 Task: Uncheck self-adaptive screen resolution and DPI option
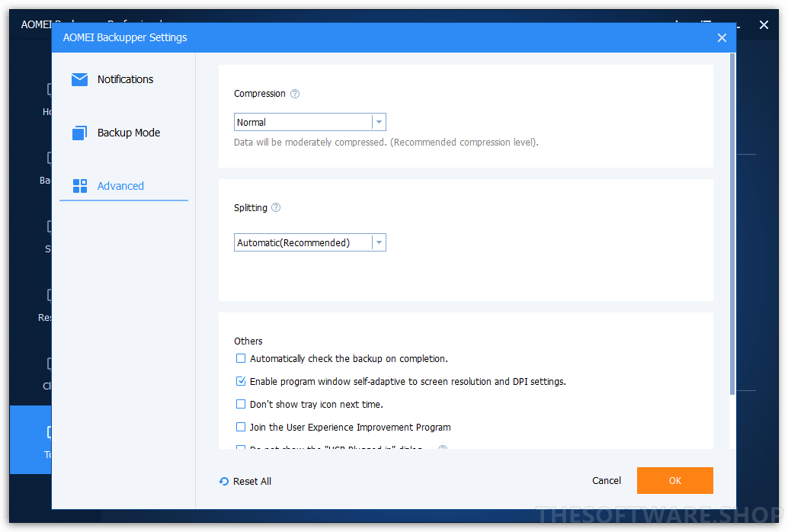(241, 381)
